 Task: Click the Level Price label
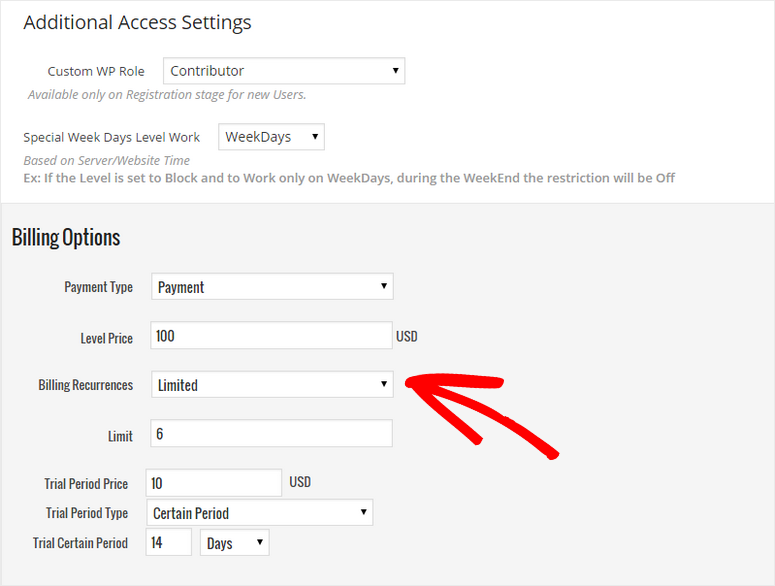pyautogui.click(x=106, y=338)
